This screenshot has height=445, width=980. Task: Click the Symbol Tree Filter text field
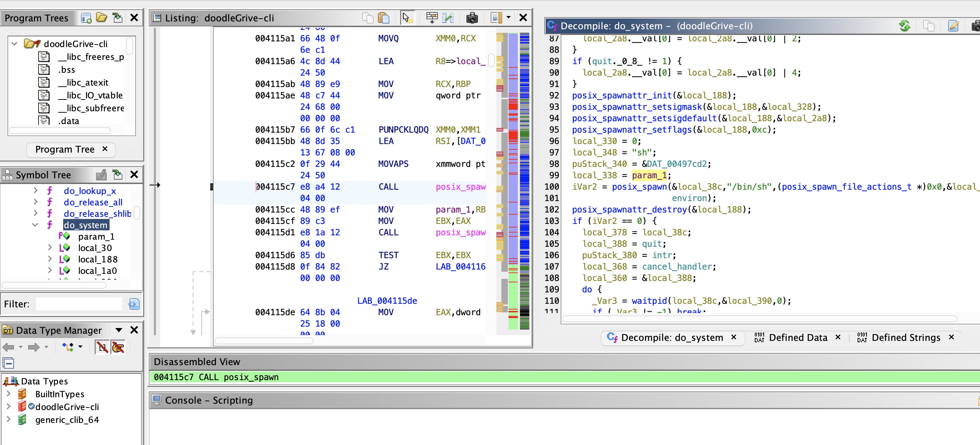coord(79,304)
